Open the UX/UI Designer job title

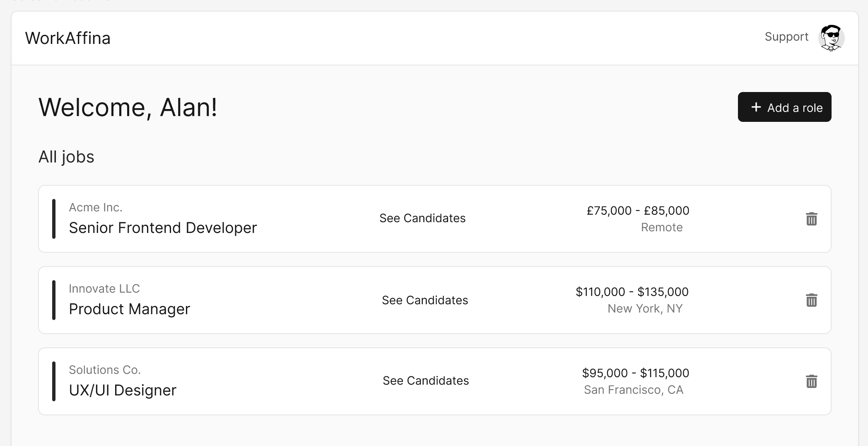123,390
